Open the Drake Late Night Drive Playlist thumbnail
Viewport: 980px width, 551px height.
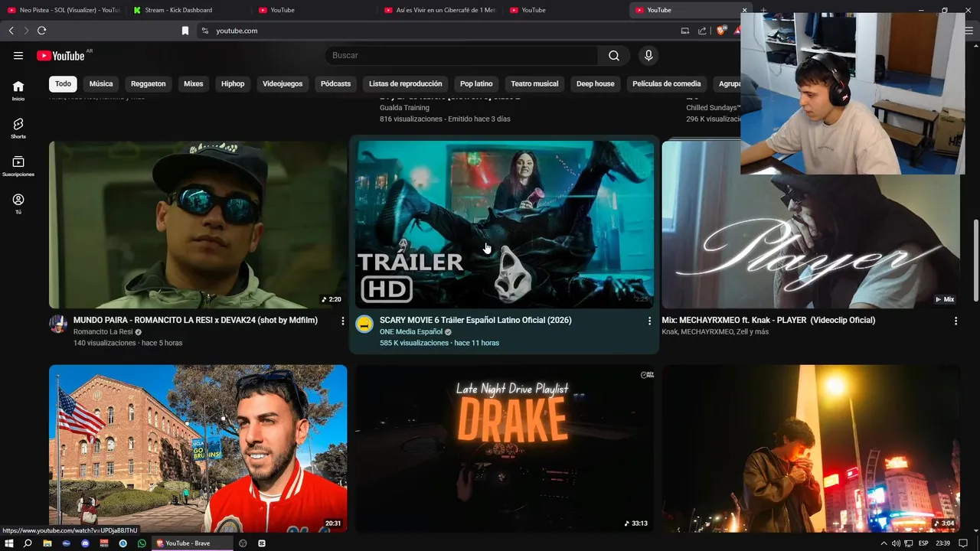[505, 448]
